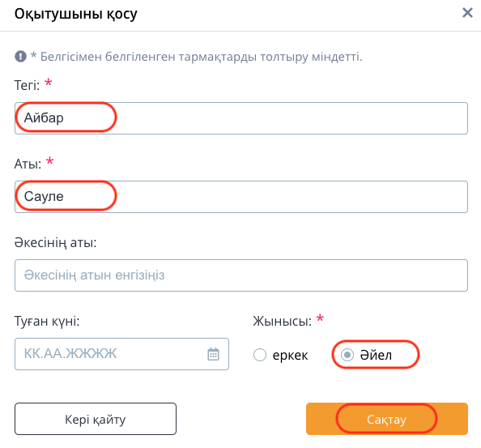Click the required fields notice text
The width and height of the screenshot is (481, 448).
point(197,57)
